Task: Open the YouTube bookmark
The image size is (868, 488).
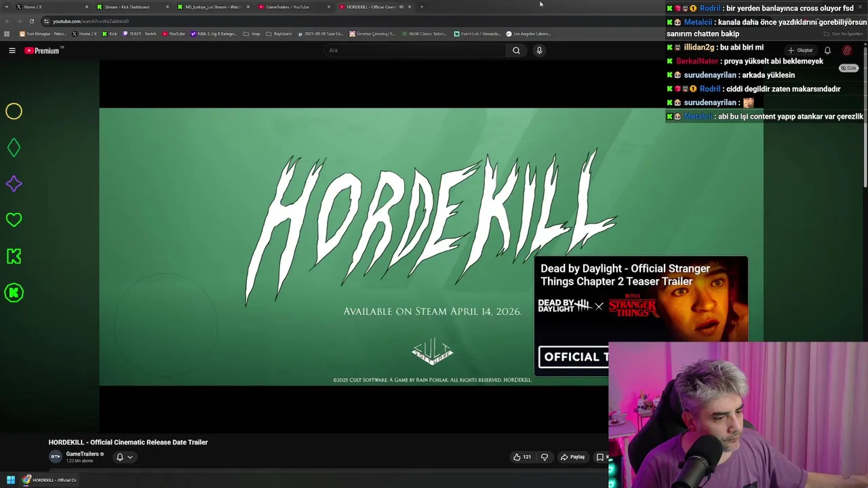Action: [x=174, y=34]
